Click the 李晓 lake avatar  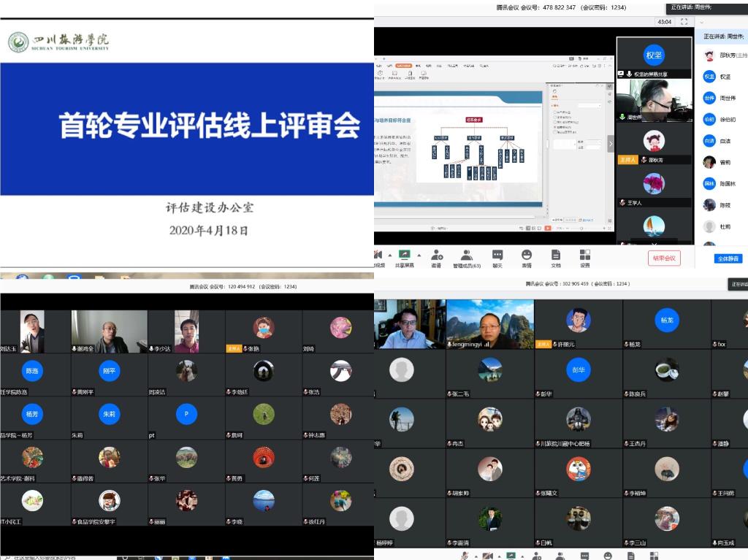(263, 500)
